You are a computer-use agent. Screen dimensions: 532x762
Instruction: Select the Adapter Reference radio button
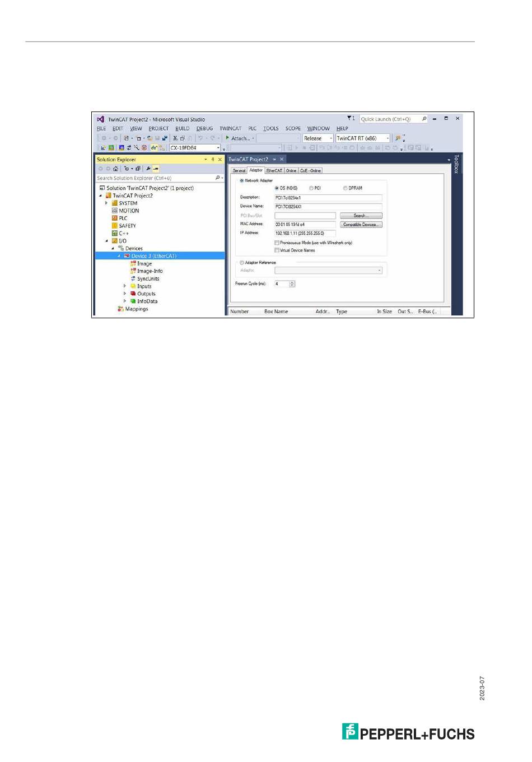[241, 262]
